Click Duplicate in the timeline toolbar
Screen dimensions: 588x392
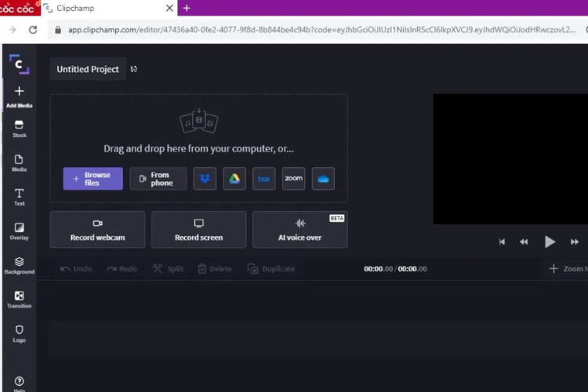click(271, 269)
